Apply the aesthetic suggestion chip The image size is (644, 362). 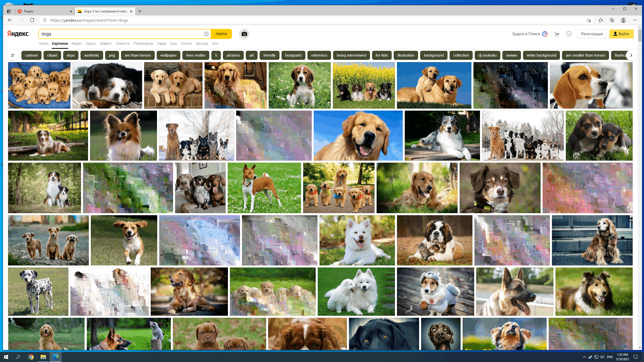click(92, 55)
